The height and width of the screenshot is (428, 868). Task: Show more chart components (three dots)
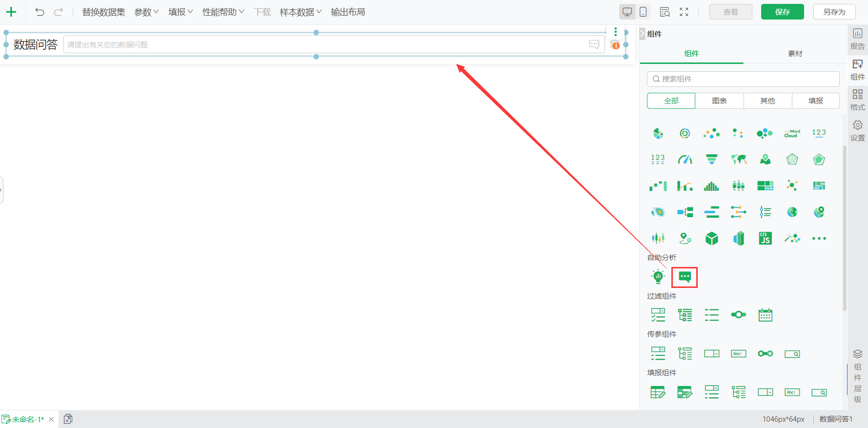[x=819, y=239]
